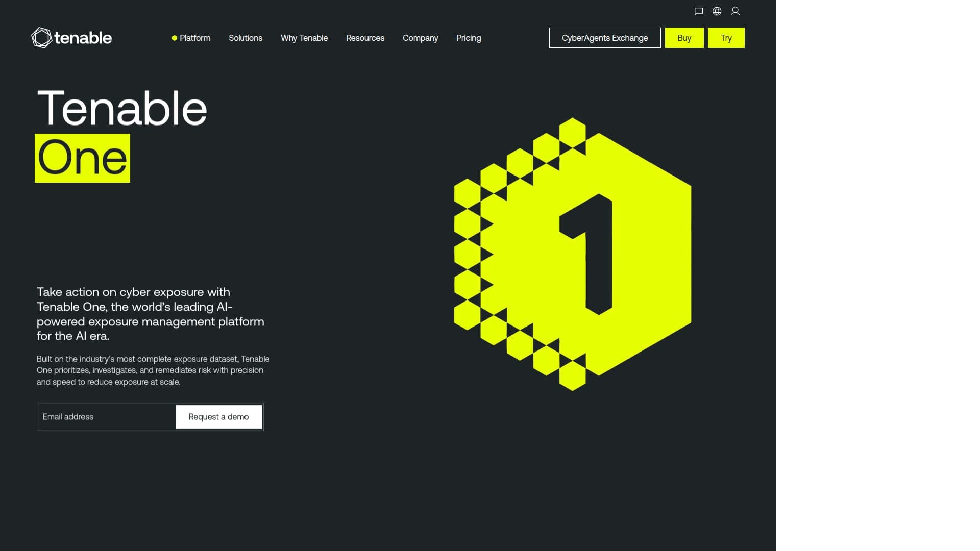Click the yellow Try button

pos(726,38)
